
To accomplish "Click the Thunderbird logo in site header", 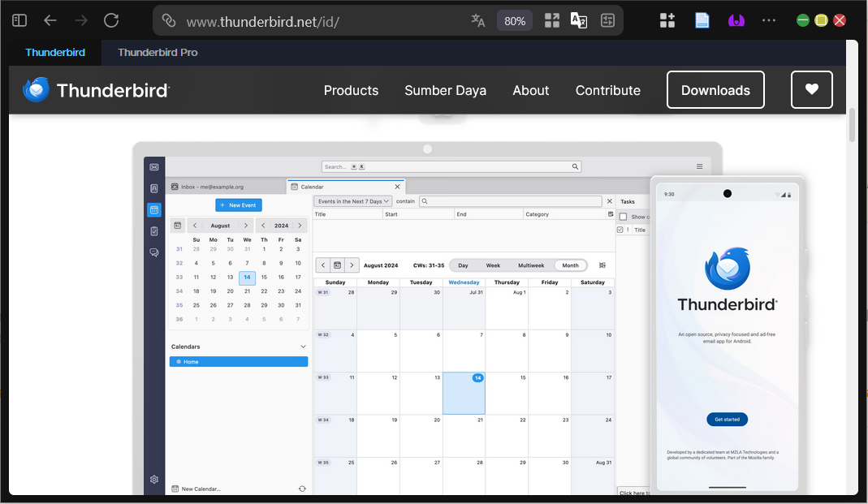I will click(x=97, y=90).
